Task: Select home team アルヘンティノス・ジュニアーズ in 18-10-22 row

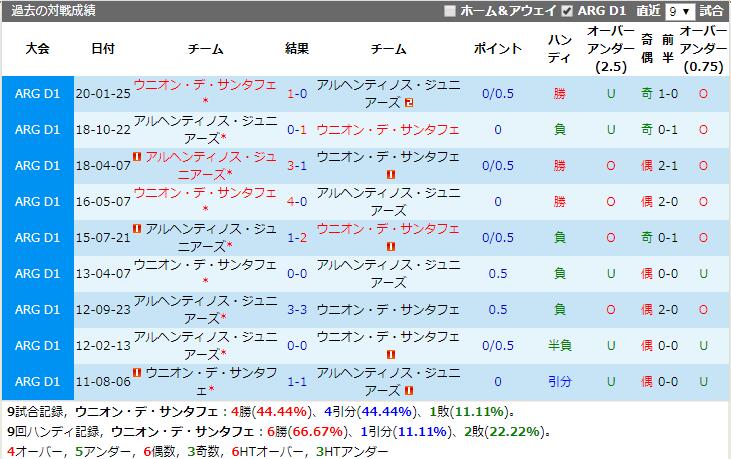Action: pos(205,130)
